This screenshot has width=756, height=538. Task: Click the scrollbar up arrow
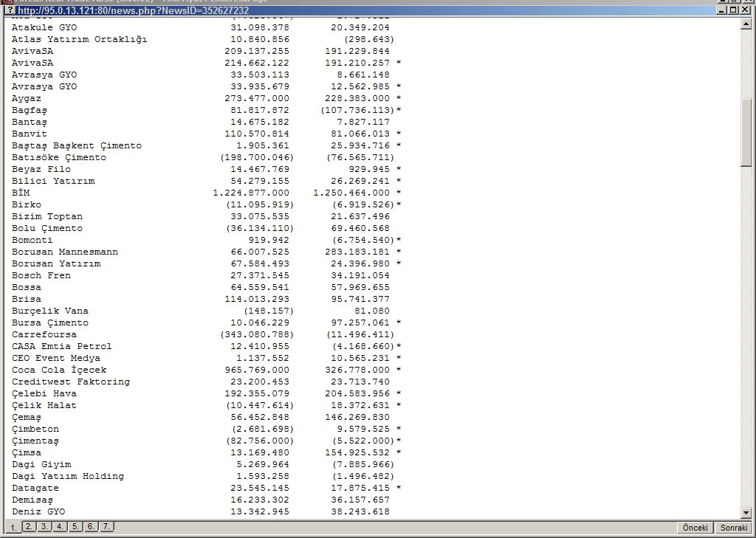[746, 24]
